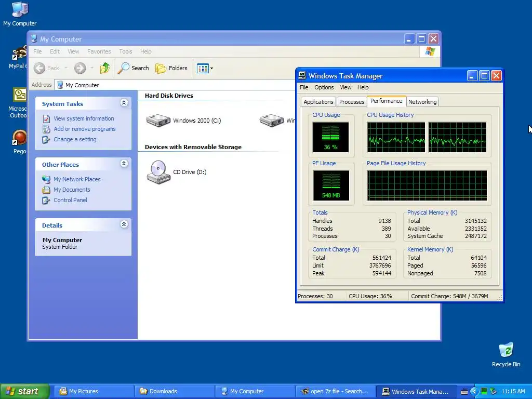
Task: Expand hidden tray icons arrow
Action: (x=474, y=392)
